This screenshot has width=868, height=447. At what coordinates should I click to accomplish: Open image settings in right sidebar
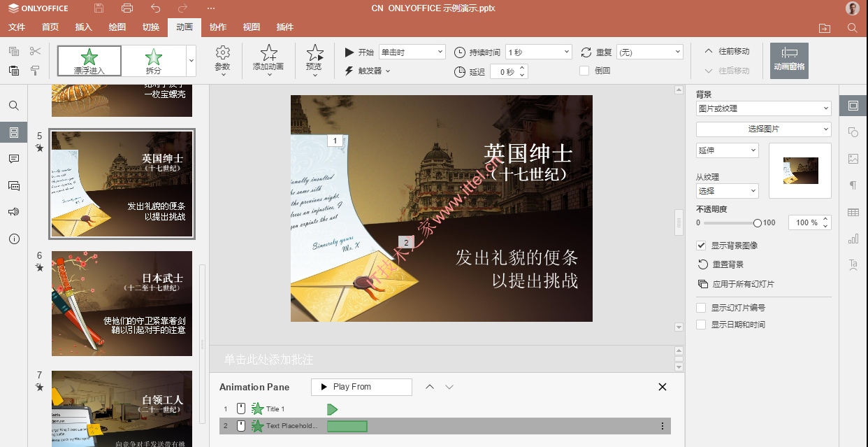853,159
